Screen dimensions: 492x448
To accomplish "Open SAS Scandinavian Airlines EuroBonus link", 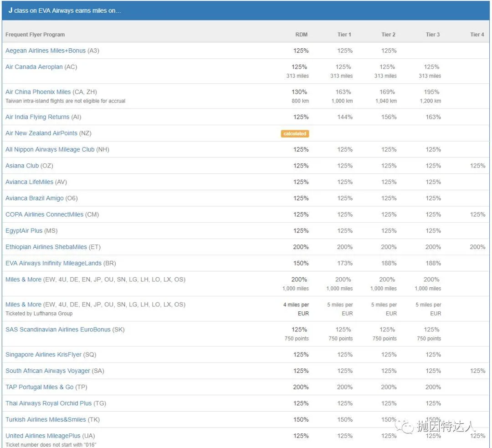I will 58,330.
